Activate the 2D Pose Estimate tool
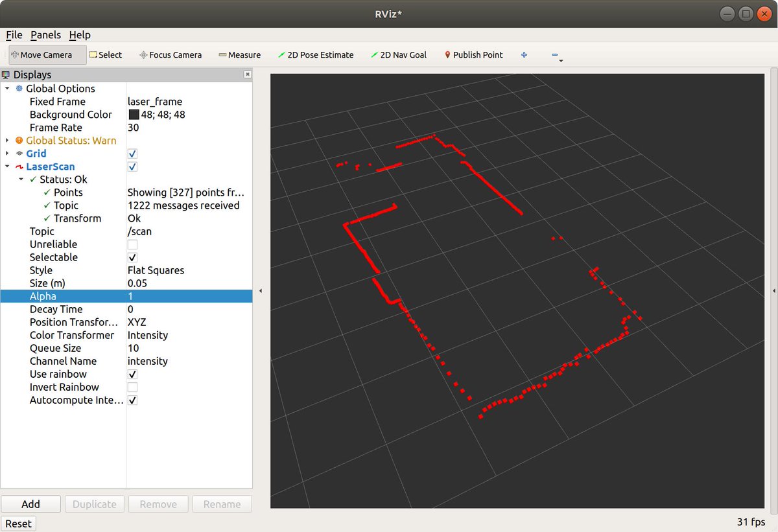778x532 pixels. point(316,55)
